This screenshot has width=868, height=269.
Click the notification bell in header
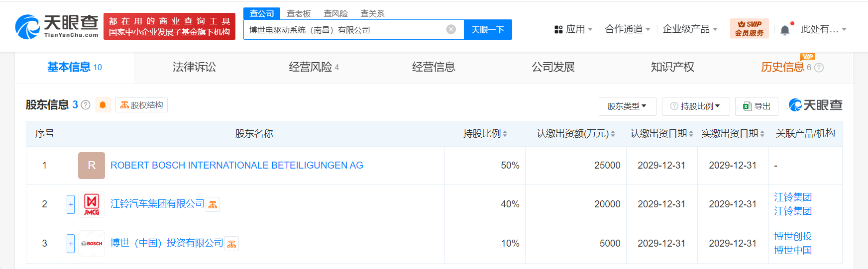coord(785,30)
